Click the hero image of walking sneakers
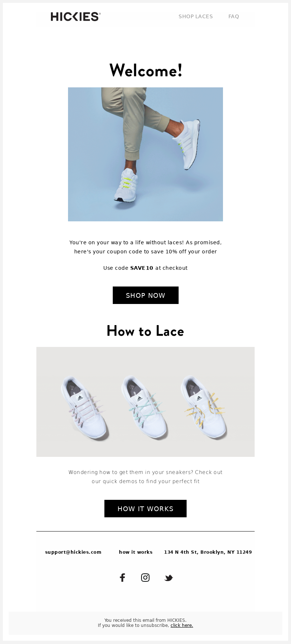The image size is (291, 644). click(145, 154)
